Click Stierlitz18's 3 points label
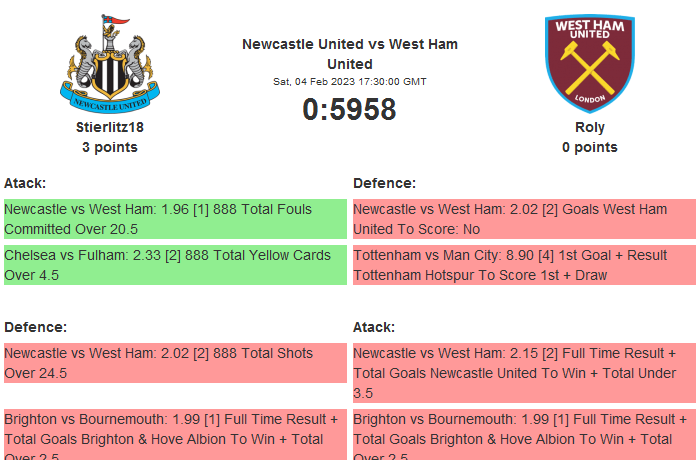 110,147
